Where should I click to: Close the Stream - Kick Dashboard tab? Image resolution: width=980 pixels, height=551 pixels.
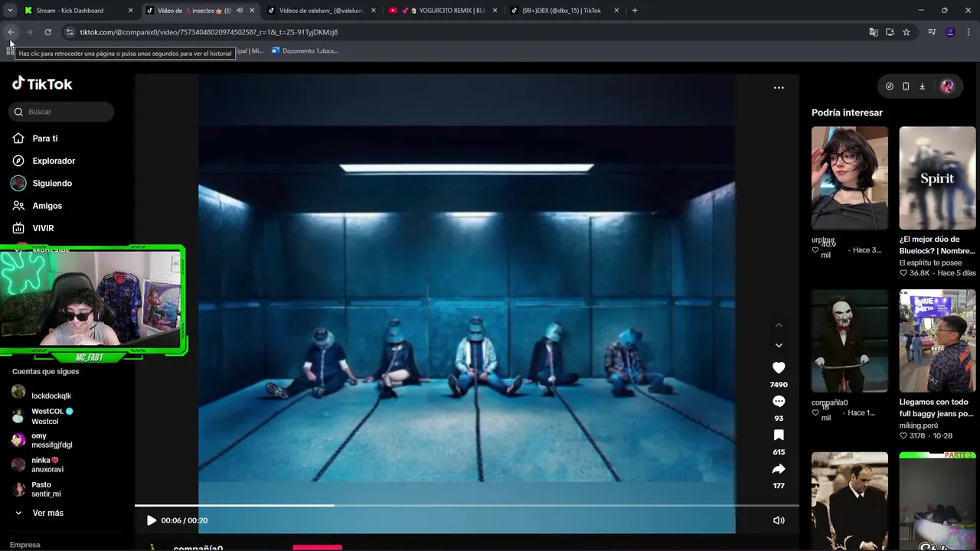coord(130,11)
